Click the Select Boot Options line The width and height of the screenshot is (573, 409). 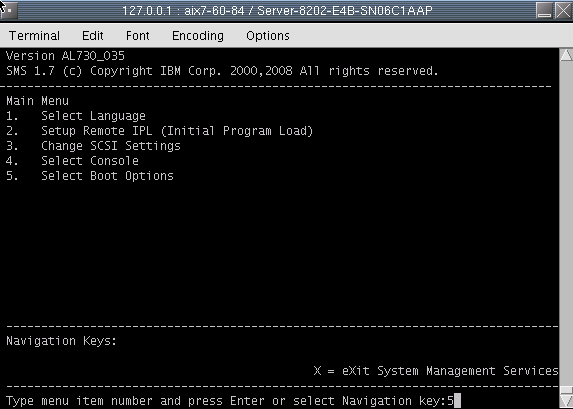coord(90,176)
